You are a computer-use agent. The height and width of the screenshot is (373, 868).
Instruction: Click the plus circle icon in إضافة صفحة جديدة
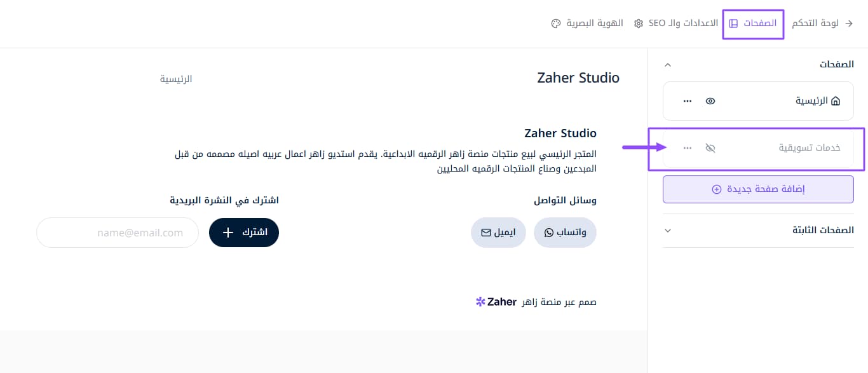tap(717, 189)
